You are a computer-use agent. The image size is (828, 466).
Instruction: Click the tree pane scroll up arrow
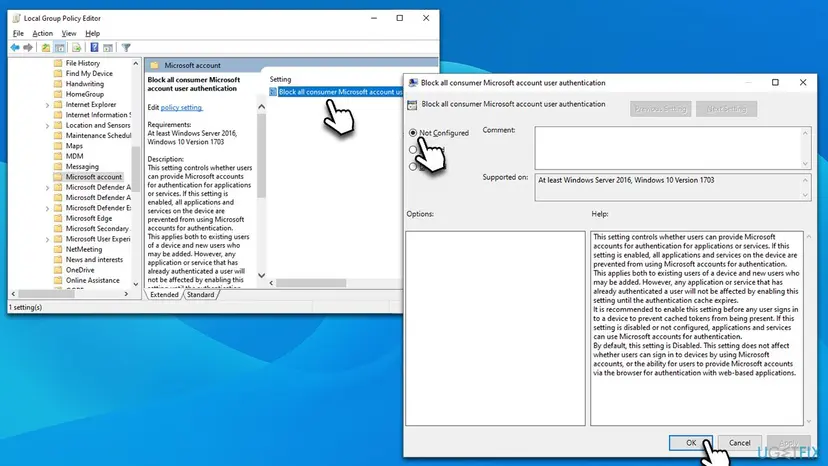click(x=136, y=63)
